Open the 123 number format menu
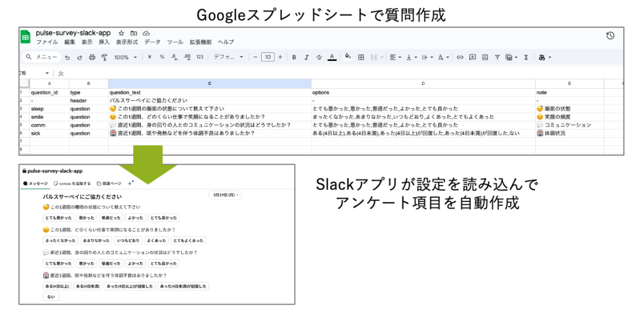Screen dimensions: 644x319 (200, 57)
